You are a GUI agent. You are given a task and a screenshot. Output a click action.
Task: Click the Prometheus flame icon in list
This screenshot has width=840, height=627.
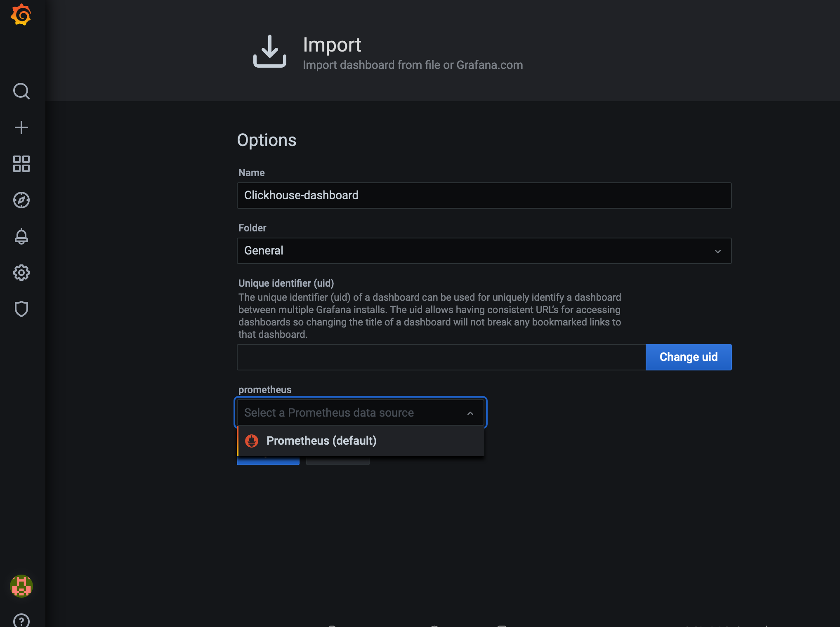[x=252, y=441]
